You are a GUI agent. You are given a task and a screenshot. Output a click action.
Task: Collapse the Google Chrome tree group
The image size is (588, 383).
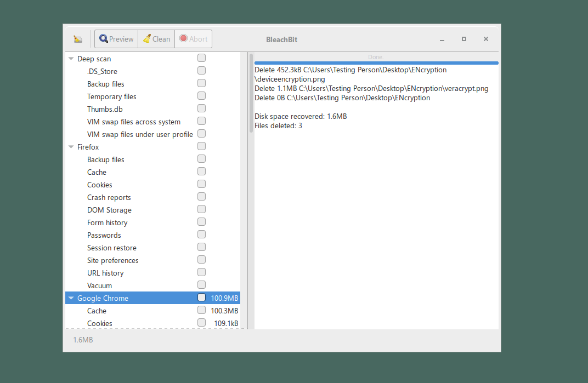(71, 298)
